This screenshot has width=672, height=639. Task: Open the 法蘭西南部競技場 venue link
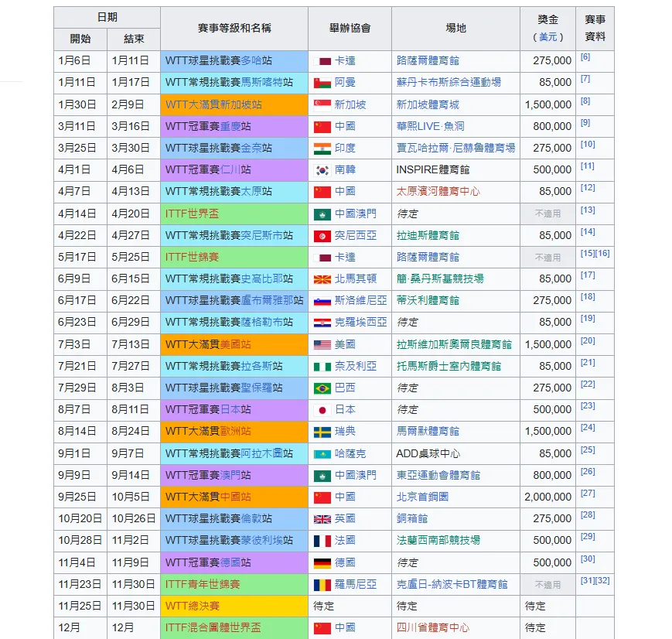click(x=438, y=541)
